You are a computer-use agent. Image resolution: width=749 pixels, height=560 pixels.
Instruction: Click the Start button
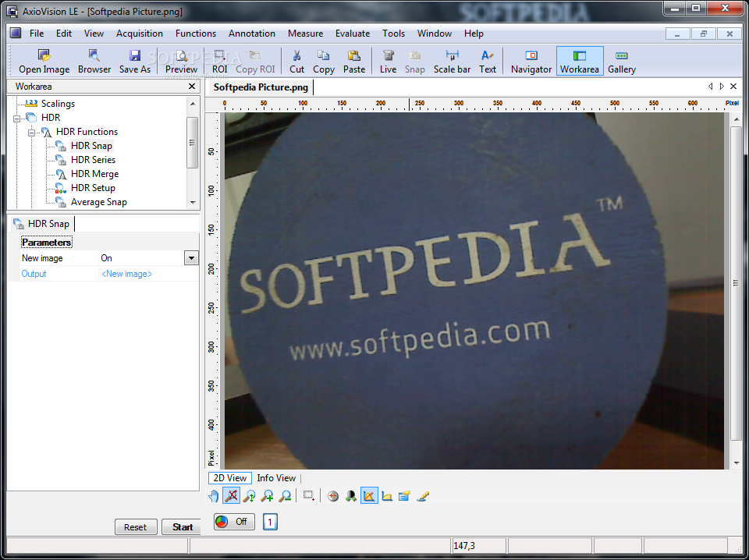[182, 527]
